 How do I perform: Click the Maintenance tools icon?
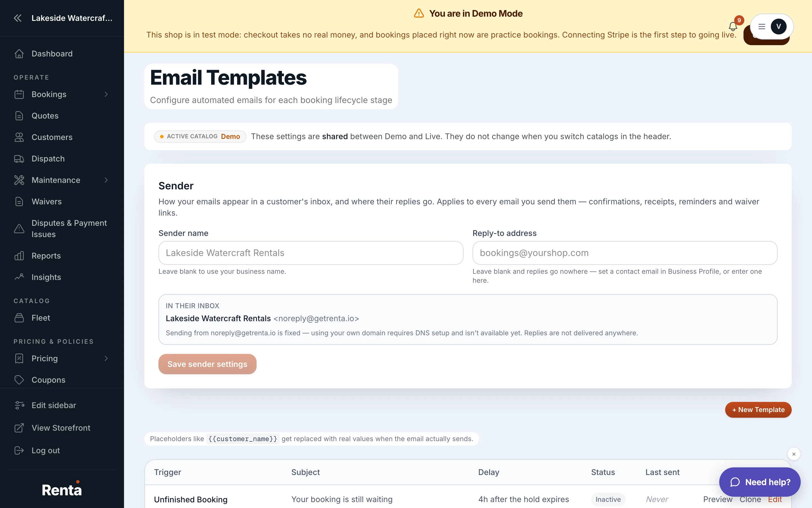click(x=19, y=180)
